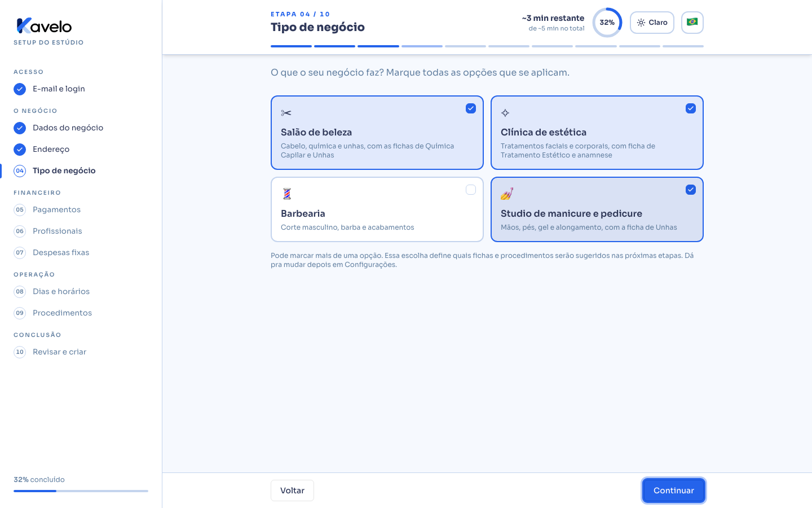Image resolution: width=812 pixels, height=508 pixels.
Task: Uncheck Studio de manicure e pedicure checkbox
Action: point(691,190)
